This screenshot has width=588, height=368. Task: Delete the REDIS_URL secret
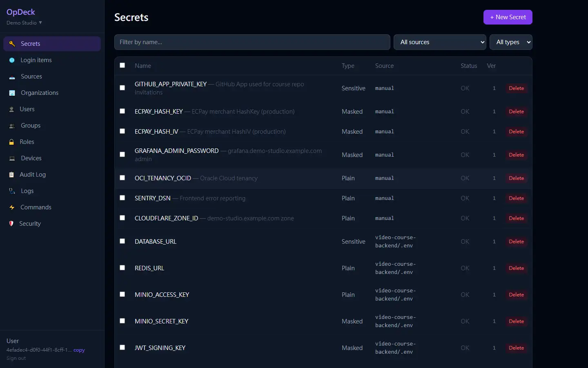pos(516,268)
